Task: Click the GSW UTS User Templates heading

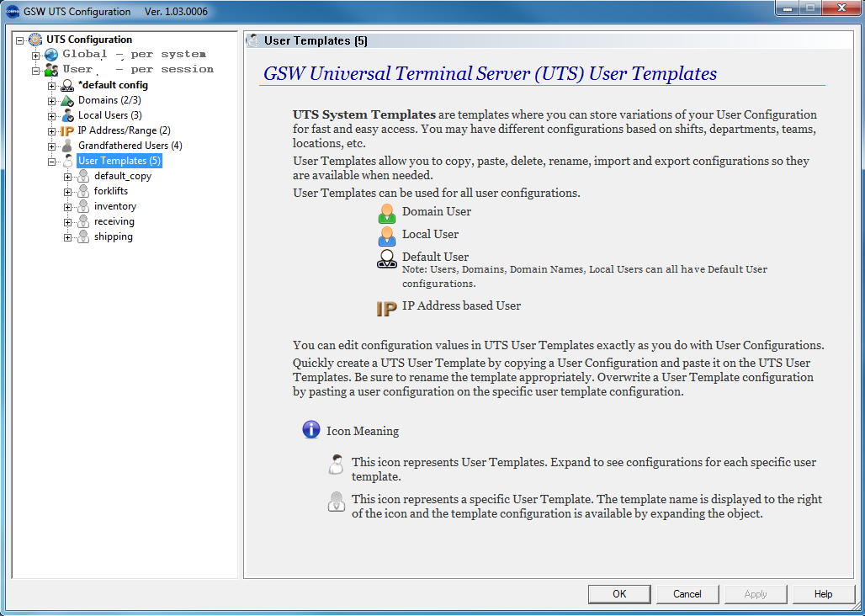Action: click(x=490, y=73)
